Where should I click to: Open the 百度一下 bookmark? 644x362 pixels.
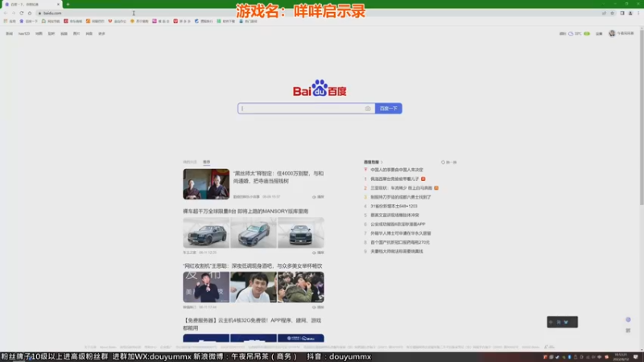29,21
